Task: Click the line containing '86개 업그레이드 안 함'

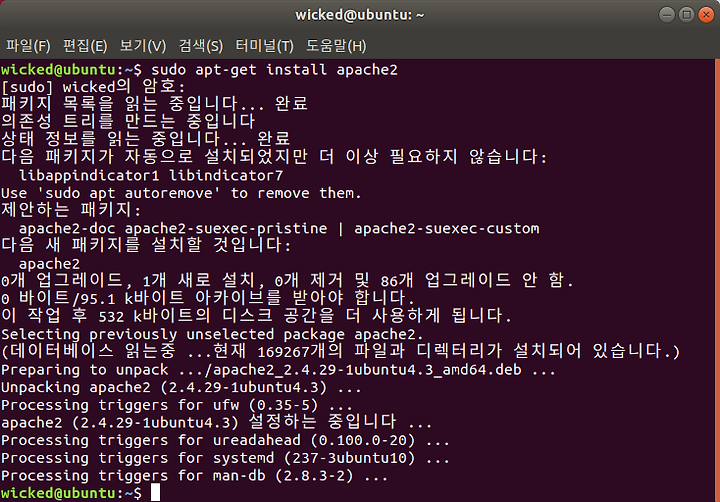Action: click(x=287, y=281)
